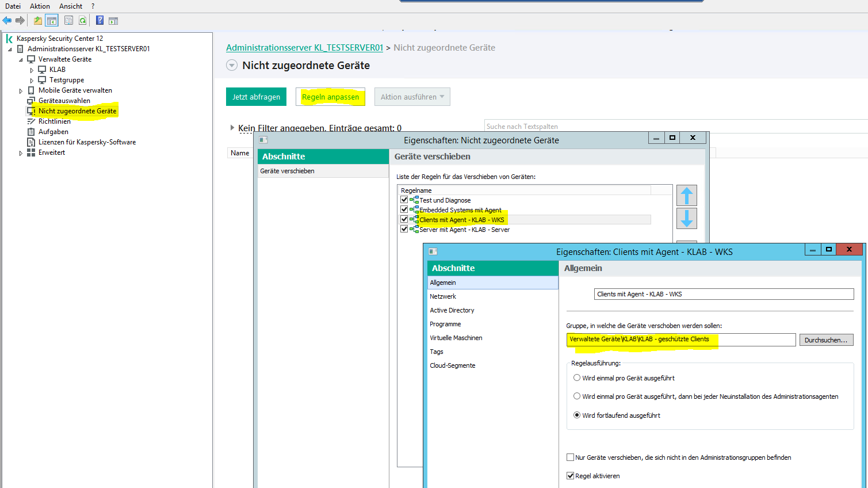
Task: Expand the Erweitert tree node
Action: (21, 153)
